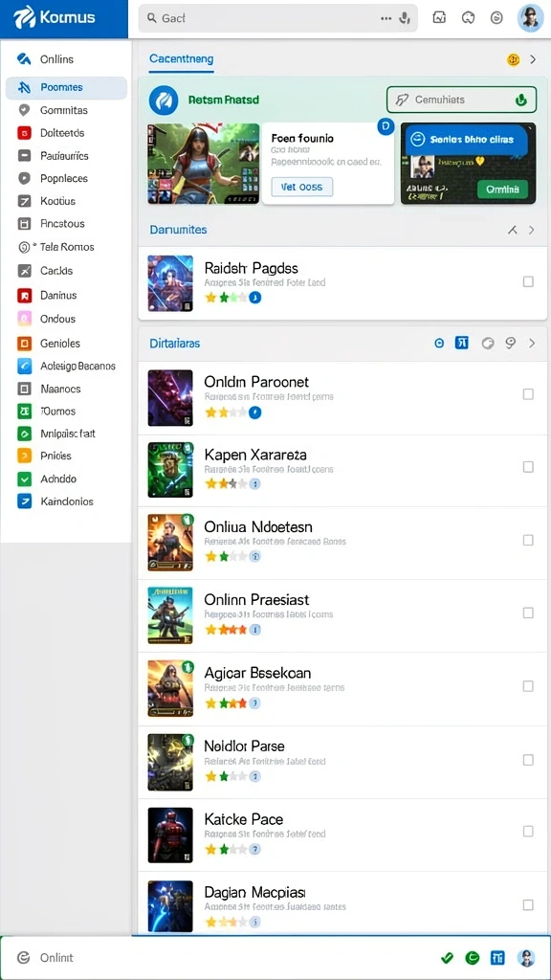Open the Kaicke Pace title

(244, 819)
